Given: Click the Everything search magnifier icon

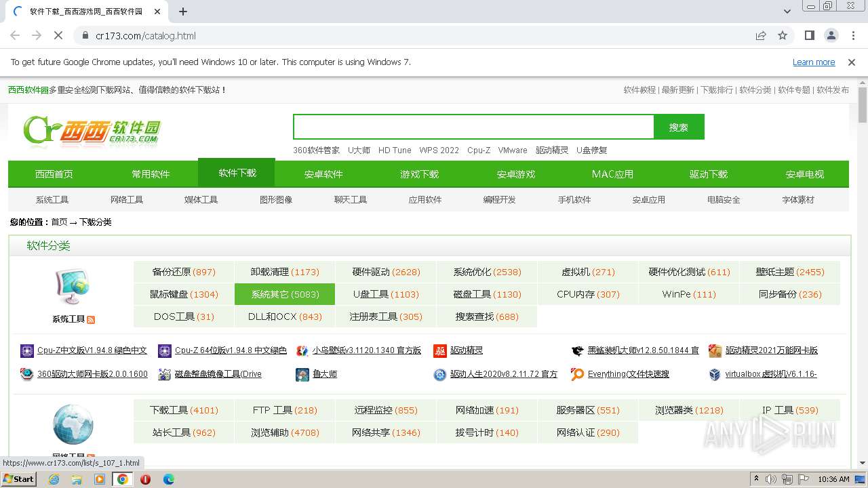Looking at the screenshot, I should tap(578, 374).
